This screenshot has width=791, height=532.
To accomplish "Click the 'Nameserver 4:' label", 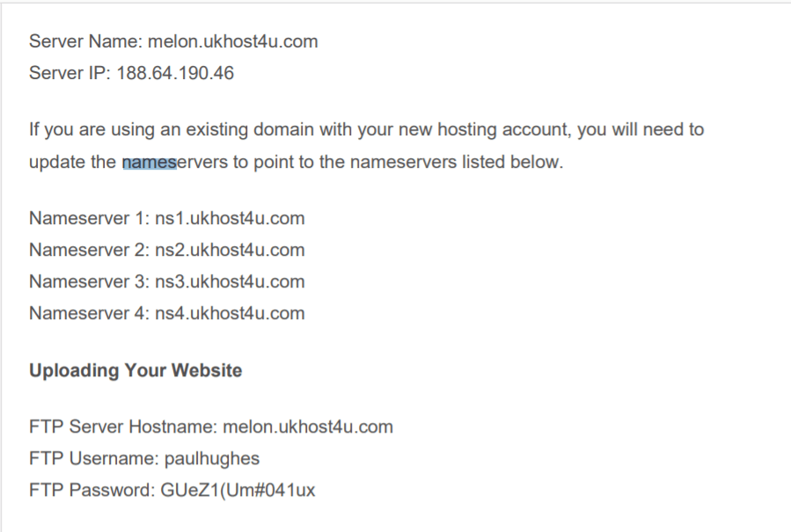I will pyautogui.click(x=89, y=313).
